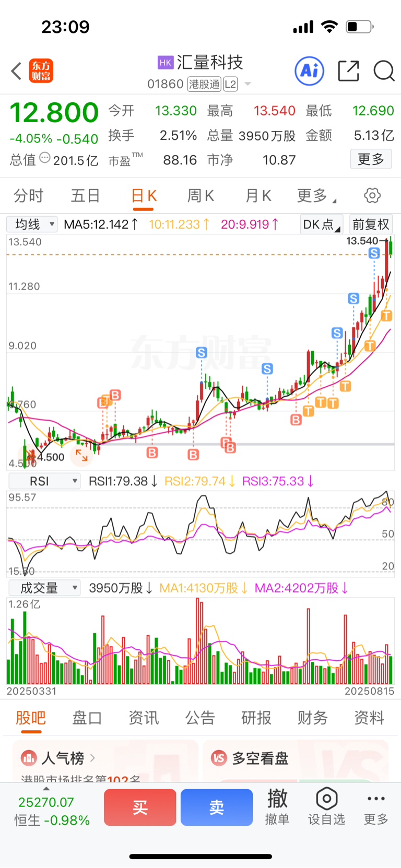Tap the 撤单 cancel order icon
401x868 pixels.
click(x=277, y=807)
